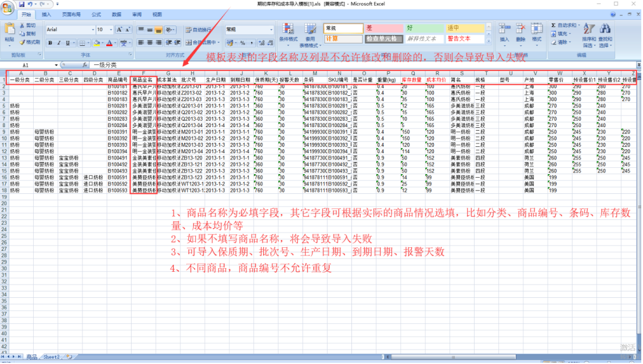Switch to the 视图 ribbon tab
The height and width of the screenshot is (364, 643).
point(157,15)
